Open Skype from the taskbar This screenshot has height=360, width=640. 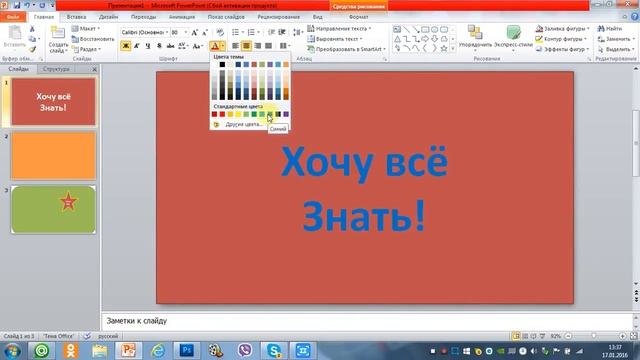(274, 350)
